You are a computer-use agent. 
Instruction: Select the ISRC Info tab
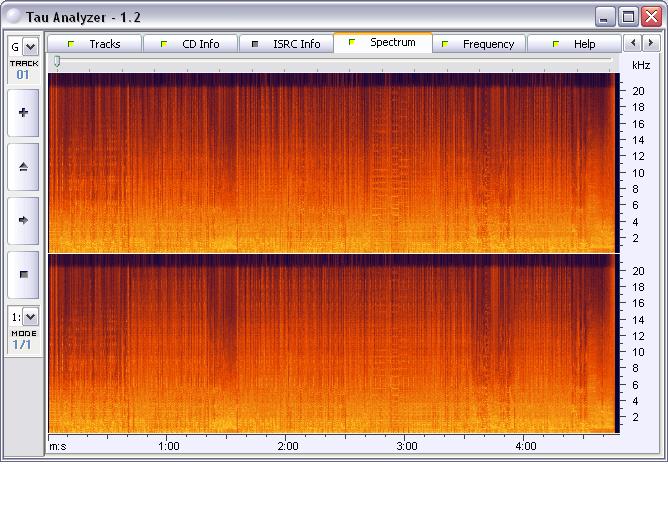tap(286, 44)
